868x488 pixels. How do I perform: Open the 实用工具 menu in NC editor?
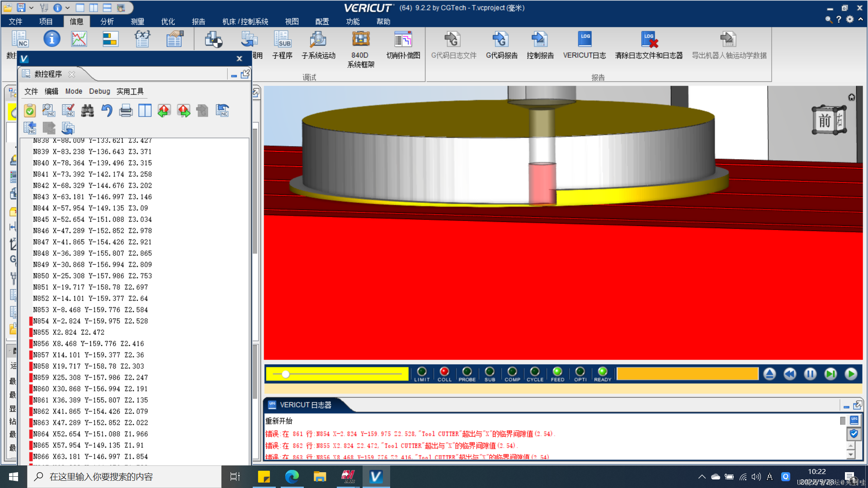(x=130, y=91)
